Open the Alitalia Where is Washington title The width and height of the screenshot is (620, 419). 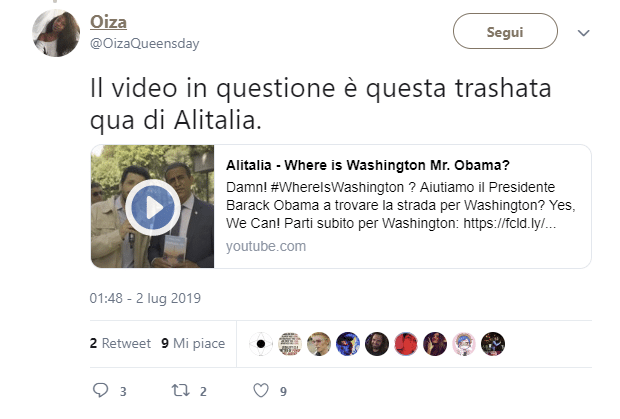pyautogui.click(x=368, y=165)
